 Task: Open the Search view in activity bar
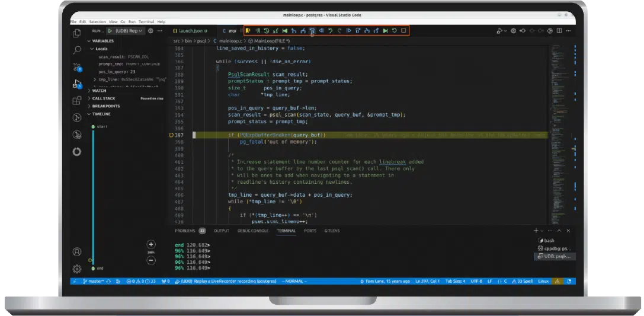click(77, 50)
